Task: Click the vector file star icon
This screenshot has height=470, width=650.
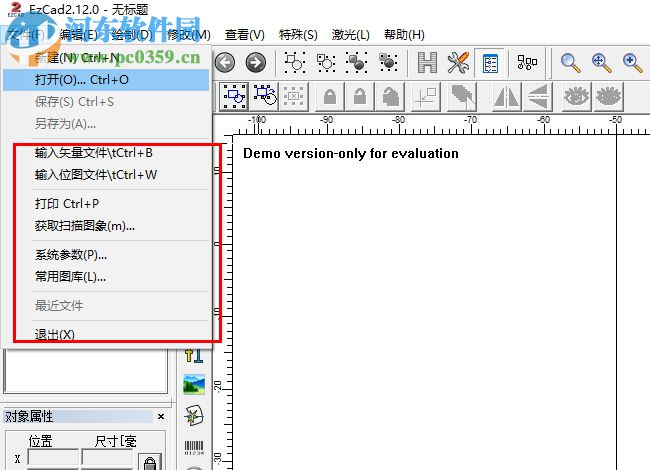Action: pos(194,416)
